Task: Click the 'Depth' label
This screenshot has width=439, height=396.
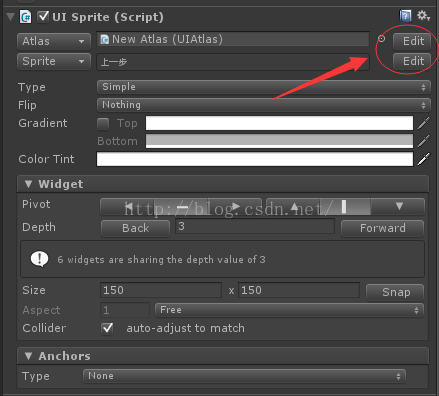Action: coord(39,227)
